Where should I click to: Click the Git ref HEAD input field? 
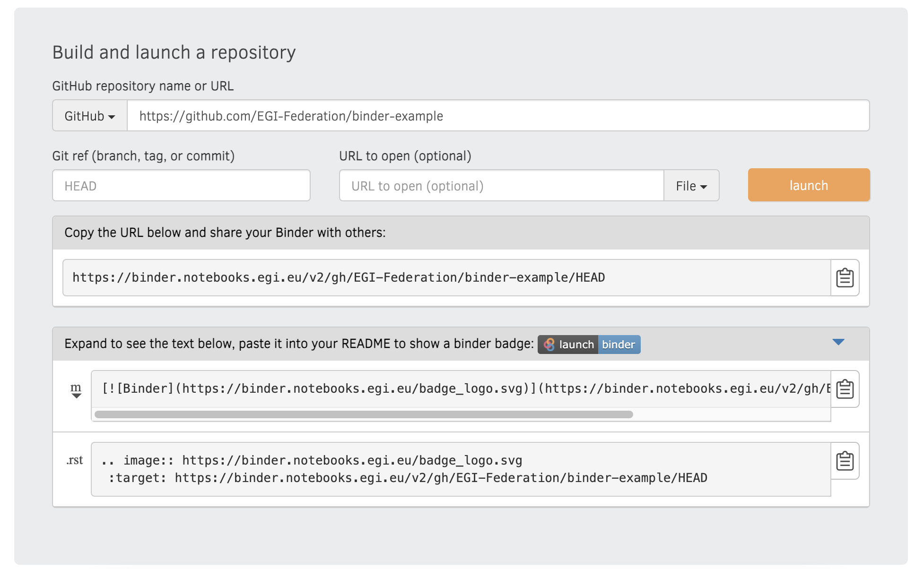pyautogui.click(x=182, y=186)
